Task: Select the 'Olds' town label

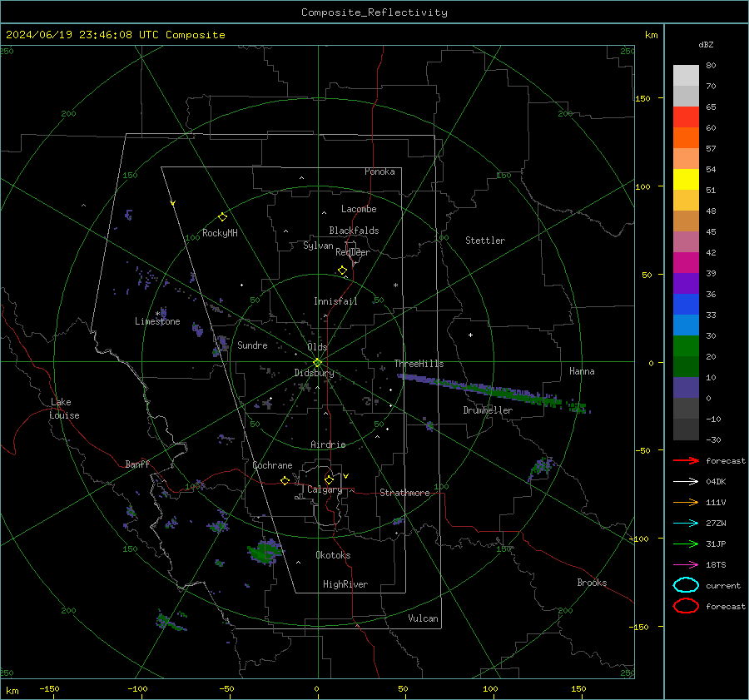Action: (x=317, y=347)
